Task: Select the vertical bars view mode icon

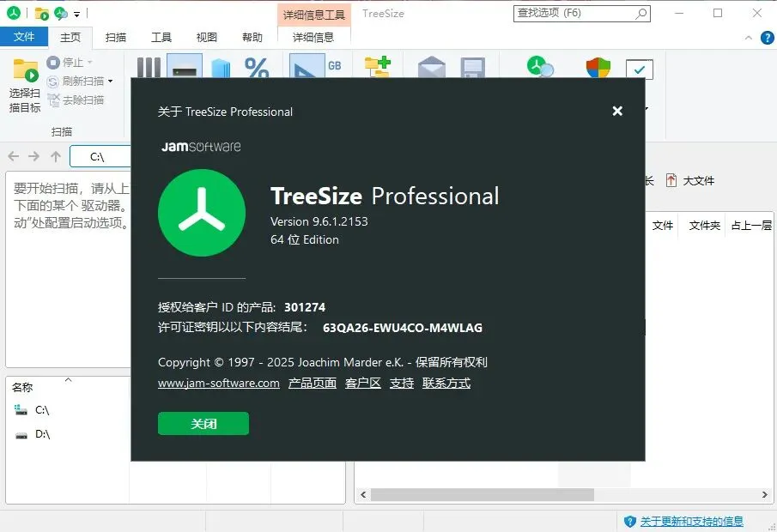Action: [x=149, y=67]
